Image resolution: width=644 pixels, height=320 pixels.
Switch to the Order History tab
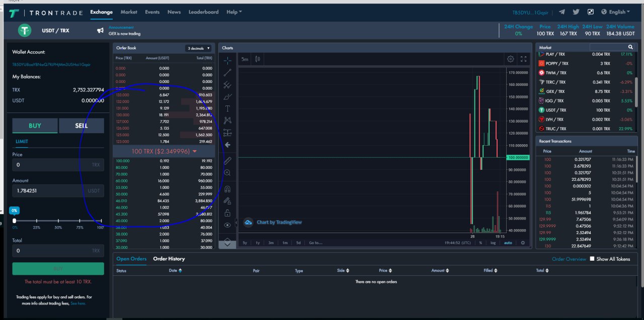[x=169, y=259]
